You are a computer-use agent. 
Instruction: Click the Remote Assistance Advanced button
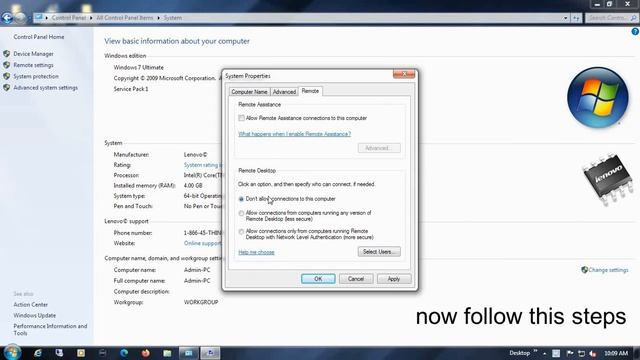tap(379, 148)
